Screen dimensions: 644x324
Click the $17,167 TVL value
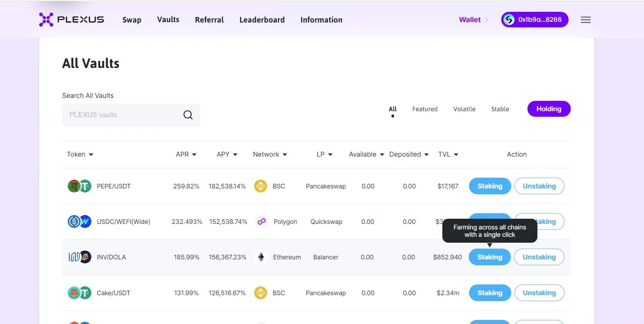pyautogui.click(x=448, y=186)
